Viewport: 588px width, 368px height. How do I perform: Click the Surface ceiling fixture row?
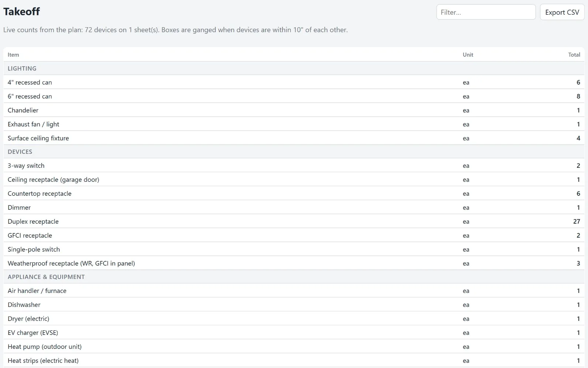294,138
